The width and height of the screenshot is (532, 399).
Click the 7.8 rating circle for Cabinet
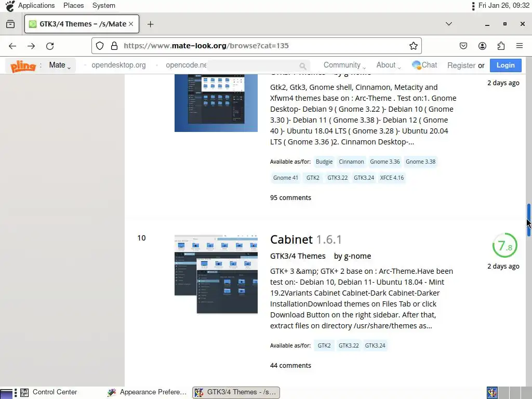coord(504,245)
